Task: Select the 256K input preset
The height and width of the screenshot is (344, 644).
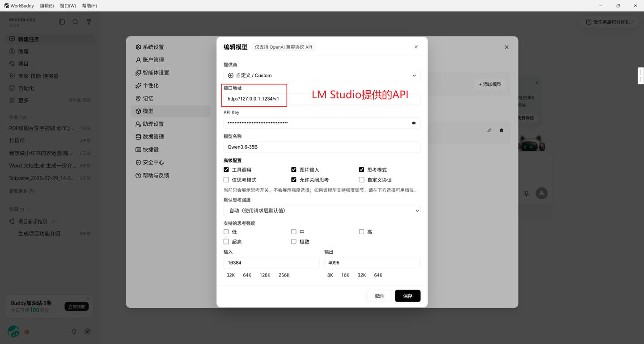Action: 284,275
